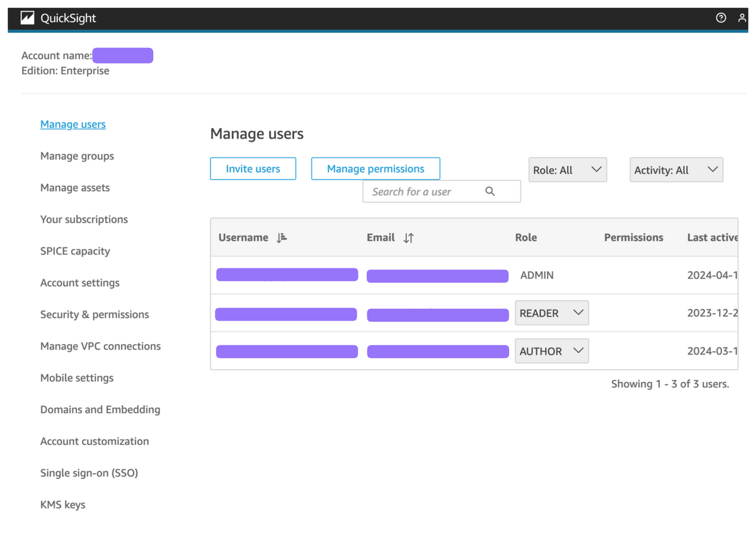The image size is (756, 535).
Task: Click the Username column header
Action: (x=243, y=238)
